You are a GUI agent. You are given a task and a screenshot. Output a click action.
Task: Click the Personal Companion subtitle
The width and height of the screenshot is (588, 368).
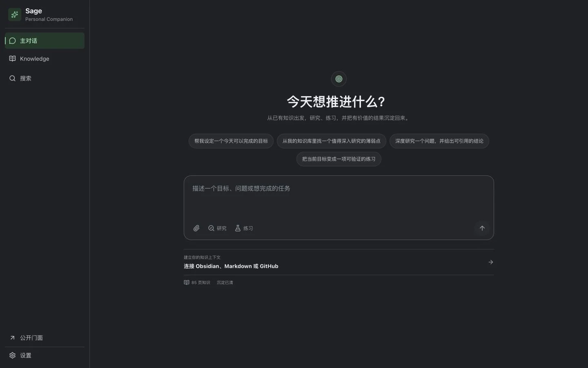pyautogui.click(x=49, y=19)
